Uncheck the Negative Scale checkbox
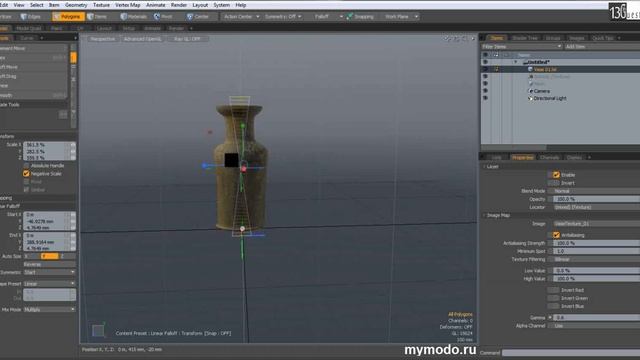This screenshot has height=360, width=640. click(27, 173)
